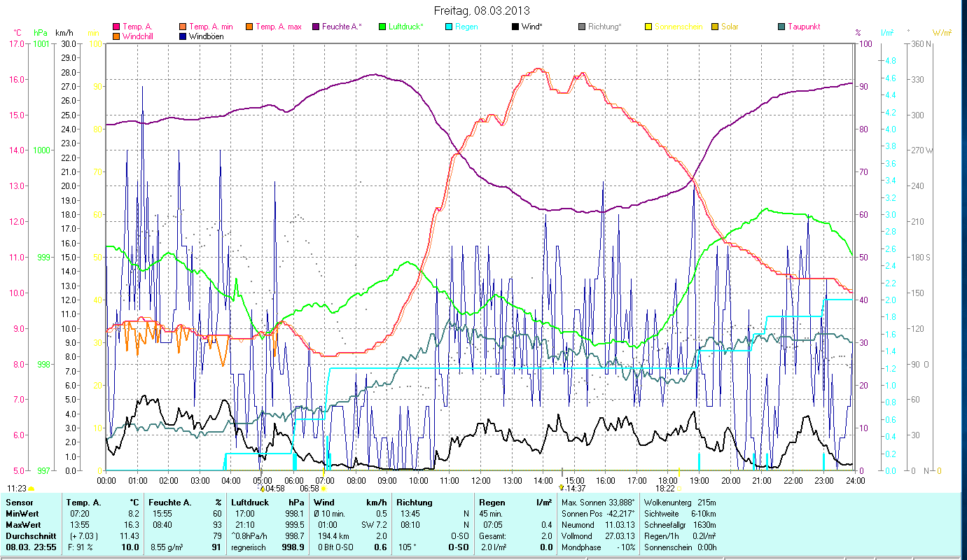
Task: Click the MaxWert row label
Action: pyautogui.click(x=25, y=525)
